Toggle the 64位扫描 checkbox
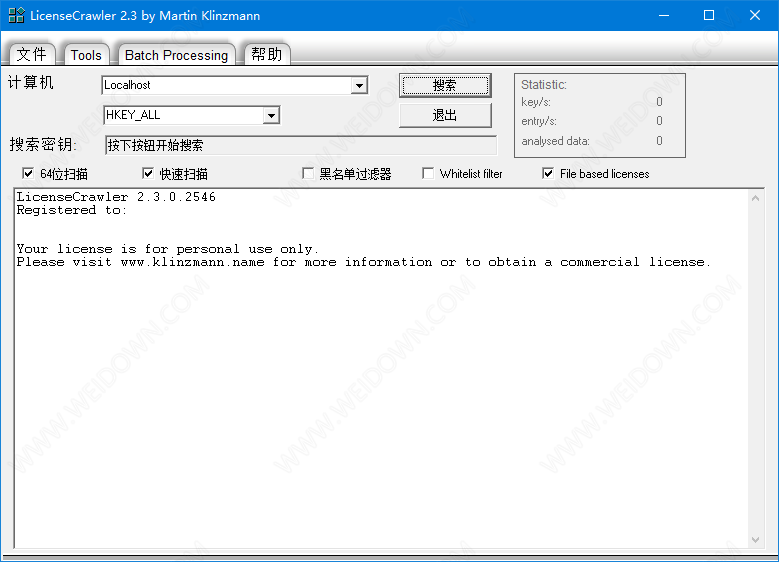 (28, 173)
